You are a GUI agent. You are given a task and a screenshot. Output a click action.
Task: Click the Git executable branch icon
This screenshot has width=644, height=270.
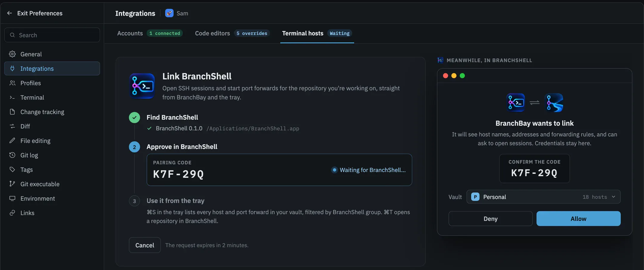12,184
